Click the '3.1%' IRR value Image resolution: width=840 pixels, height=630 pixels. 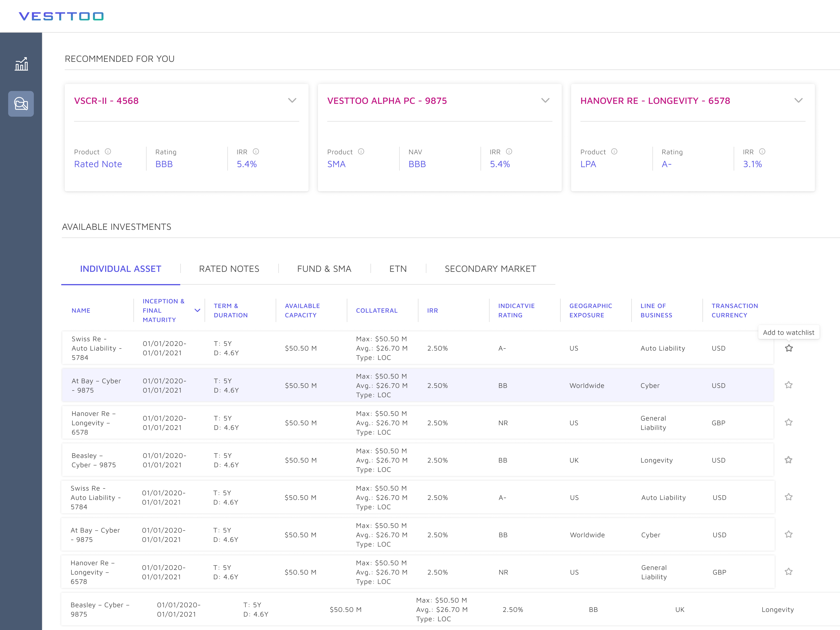click(x=753, y=164)
